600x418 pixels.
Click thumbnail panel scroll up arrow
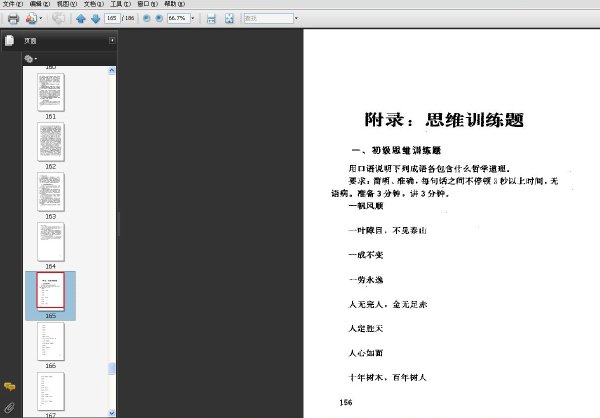click(112, 70)
